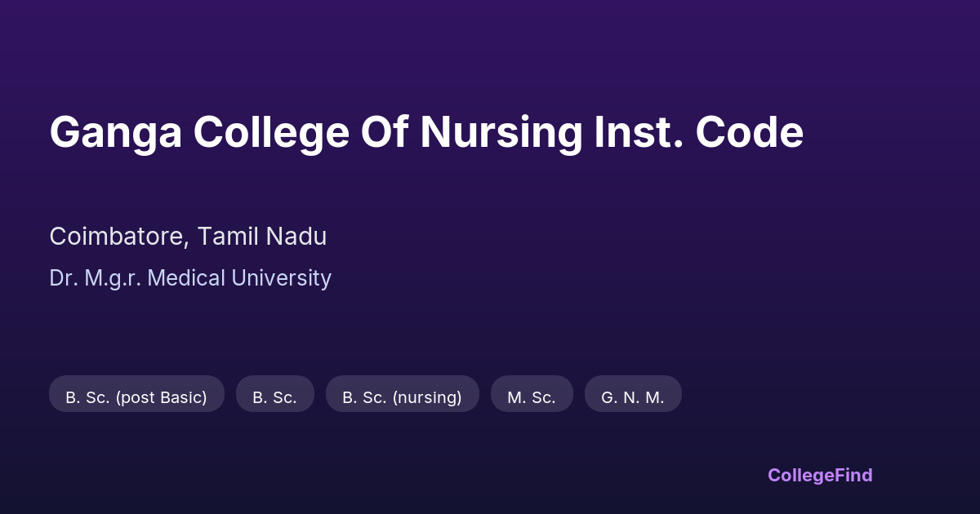Viewport: 980px width, 514px height.
Task: Click the word "Ganga" in the title
Action: coord(115,132)
